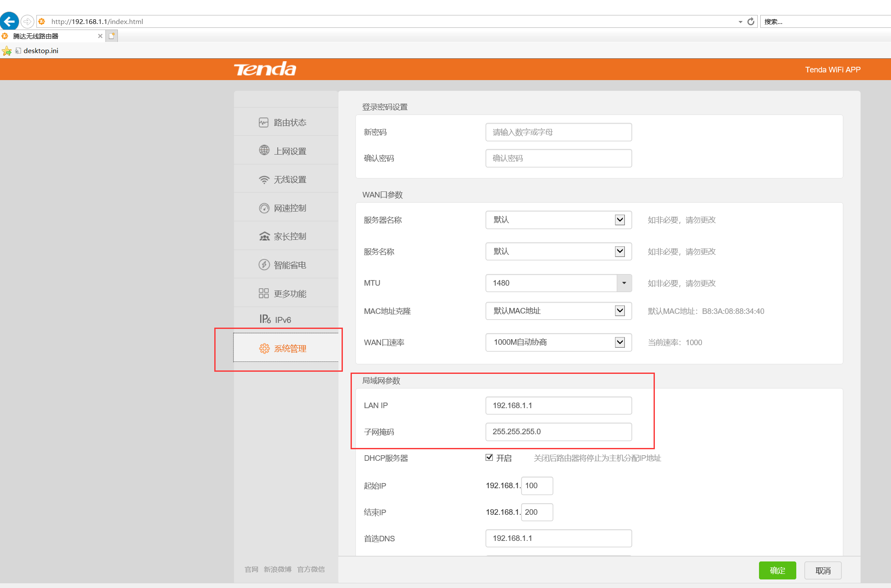Open the 网速控制 speed control icon
891x588 pixels.
pos(264,208)
